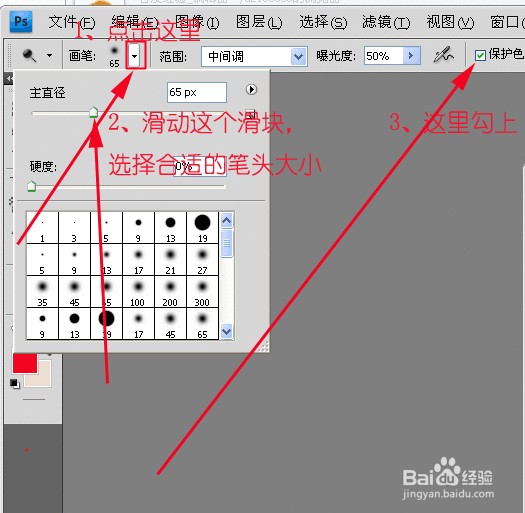This screenshot has width=525, height=513.
Task: Click the master diameter slider handle
Action: [x=93, y=112]
